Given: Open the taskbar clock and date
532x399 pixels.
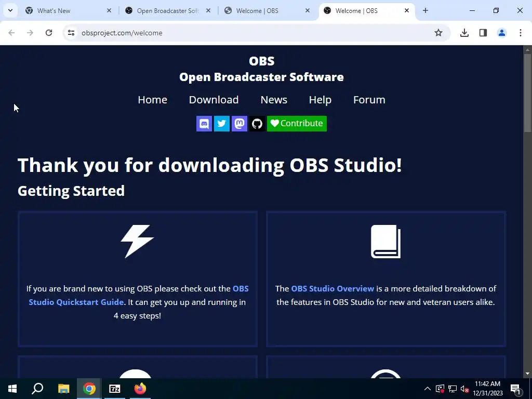Looking at the screenshot, I should point(487,389).
